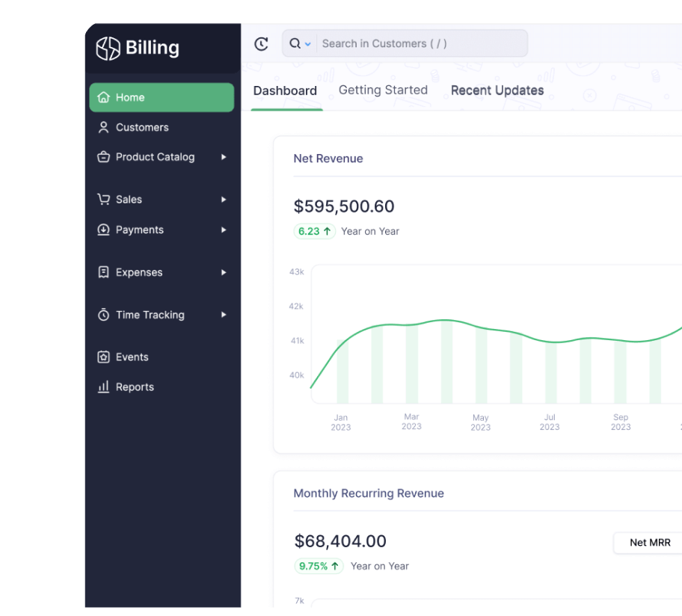Click the Time Tracking stopwatch icon

[103, 315]
